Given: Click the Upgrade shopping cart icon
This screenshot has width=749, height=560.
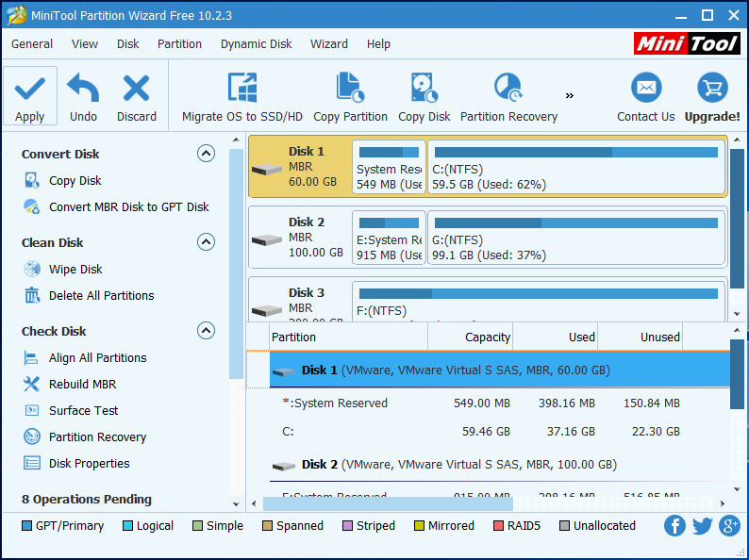Looking at the screenshot, I should click(x=712, y=88).
